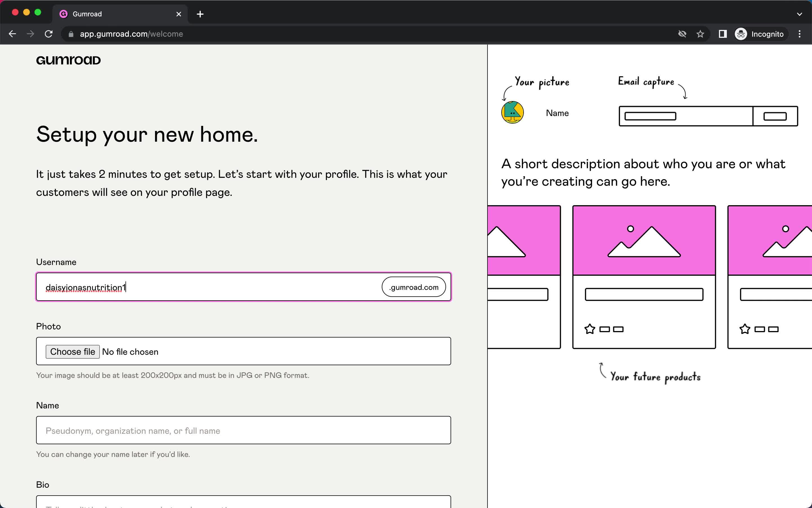Open the browser side panel icon
The height and width of the screenshot is (508, 812).
point(723,34)
